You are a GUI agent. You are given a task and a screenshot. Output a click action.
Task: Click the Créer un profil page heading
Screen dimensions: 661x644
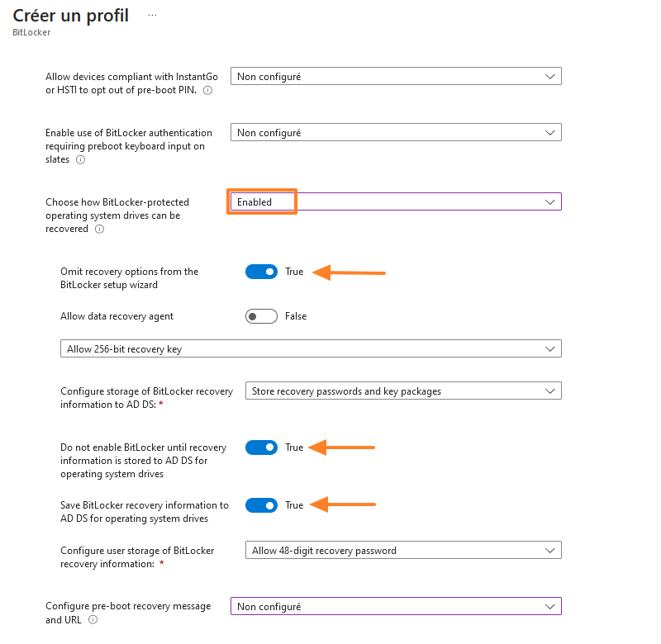pyautogui.click(x=70, y=15)
